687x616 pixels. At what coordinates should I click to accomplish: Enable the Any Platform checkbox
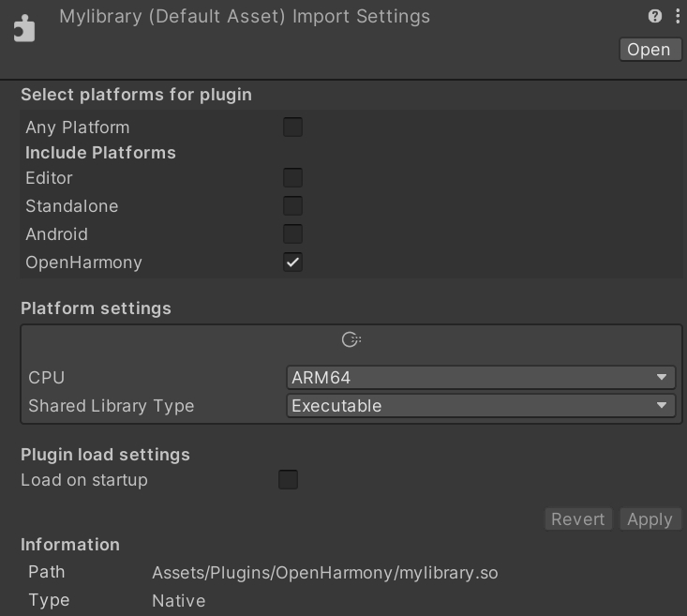(292, 128)
